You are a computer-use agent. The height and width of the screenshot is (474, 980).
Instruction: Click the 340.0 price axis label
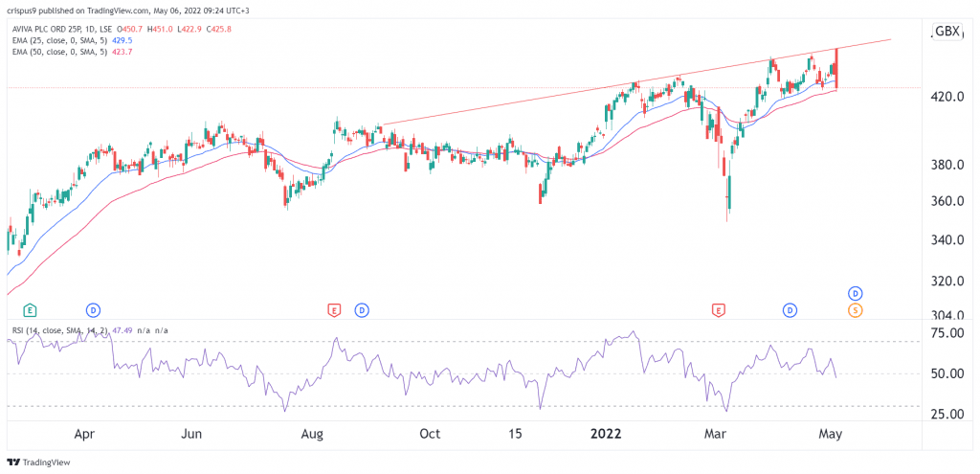click(948, 240)
